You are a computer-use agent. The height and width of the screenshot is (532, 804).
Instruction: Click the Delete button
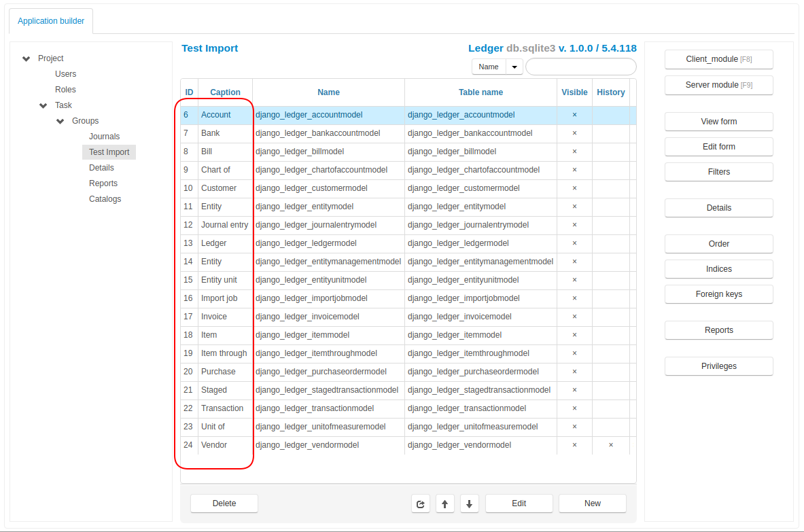coord(224,504)
